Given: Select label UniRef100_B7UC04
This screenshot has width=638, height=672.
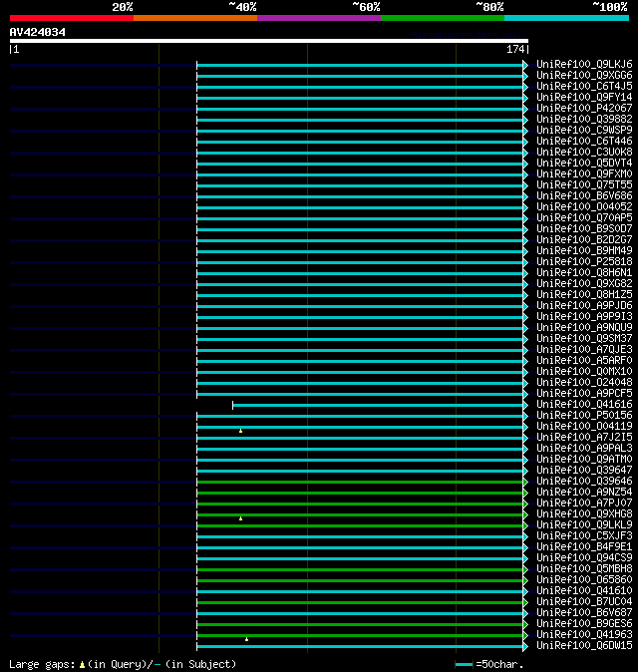Looking at the screenshot, I should point(584,602).
